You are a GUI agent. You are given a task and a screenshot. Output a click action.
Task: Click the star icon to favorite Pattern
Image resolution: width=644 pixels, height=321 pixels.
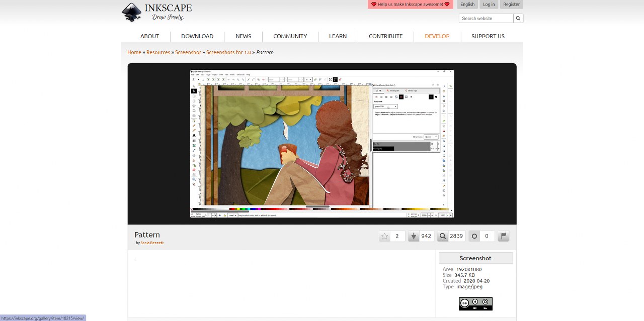tap(385, 236)
